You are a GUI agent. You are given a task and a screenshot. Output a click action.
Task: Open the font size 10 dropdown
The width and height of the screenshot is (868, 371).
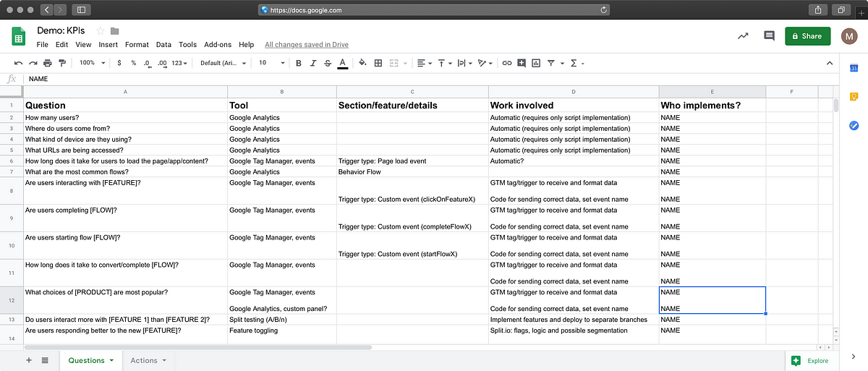271,63
